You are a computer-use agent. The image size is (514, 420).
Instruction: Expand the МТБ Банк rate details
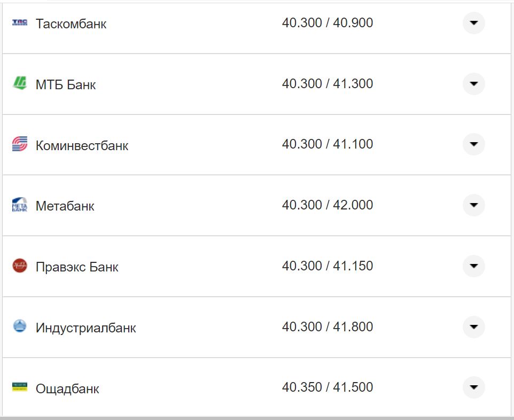click(x=473, y=84)
